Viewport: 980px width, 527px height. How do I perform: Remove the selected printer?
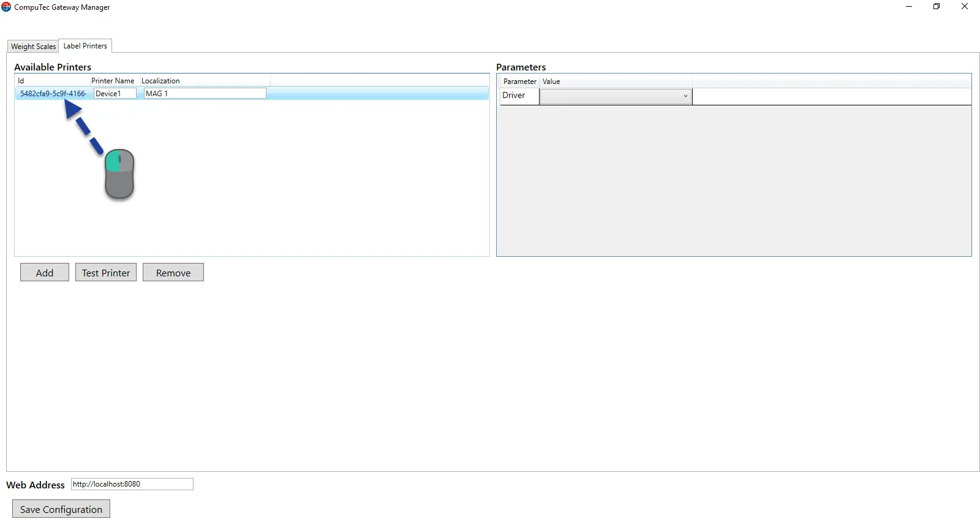[173, 273]
